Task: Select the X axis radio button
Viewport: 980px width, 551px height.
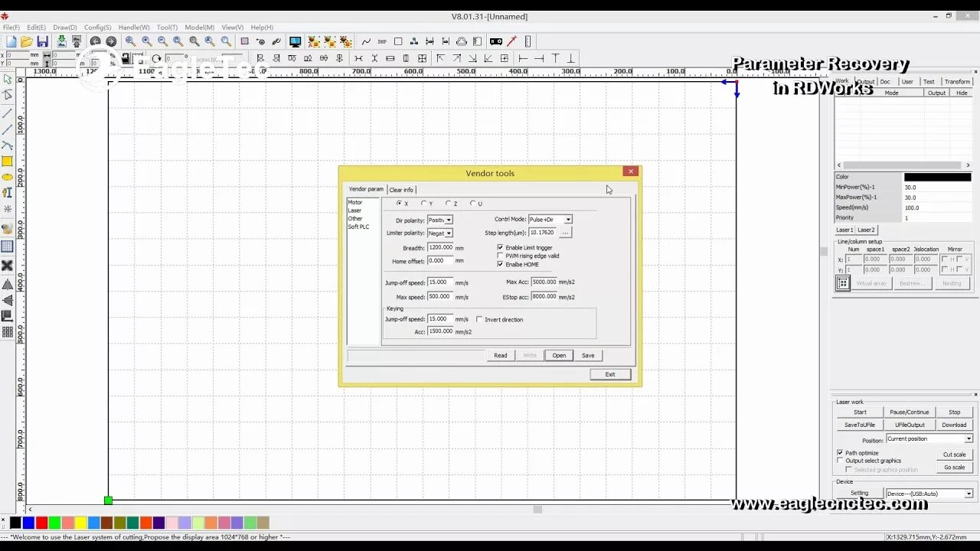Action: 399,204
